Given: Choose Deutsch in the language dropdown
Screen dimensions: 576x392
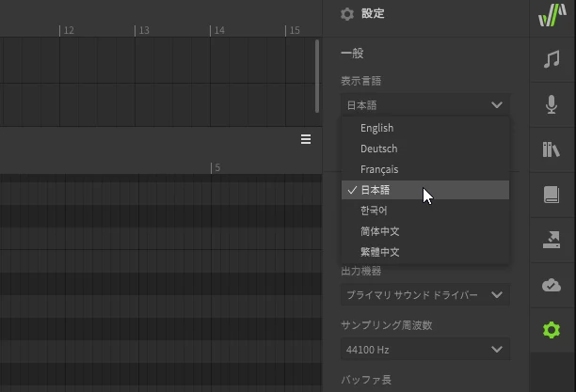Looking at the screenshot, I should pos(378,149).
